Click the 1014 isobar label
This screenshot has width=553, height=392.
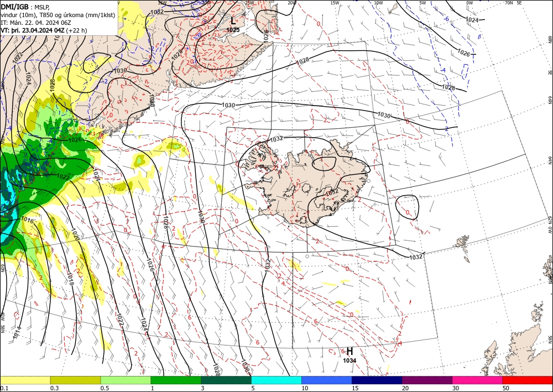coord(17,333)
